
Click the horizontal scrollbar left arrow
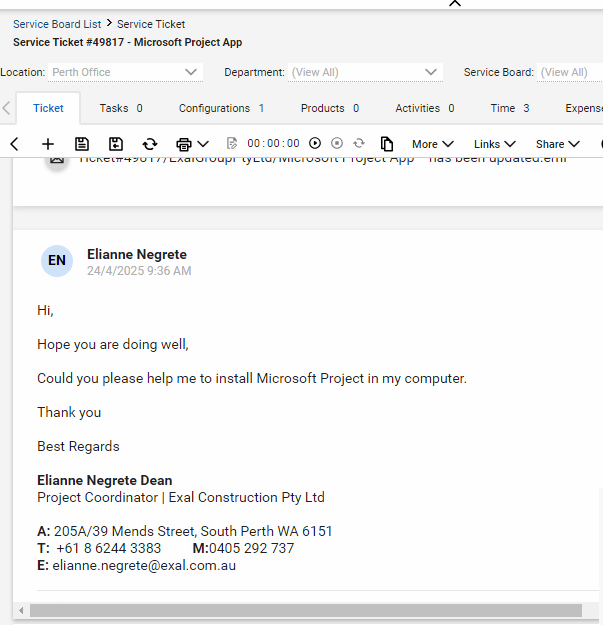point(21,610)
